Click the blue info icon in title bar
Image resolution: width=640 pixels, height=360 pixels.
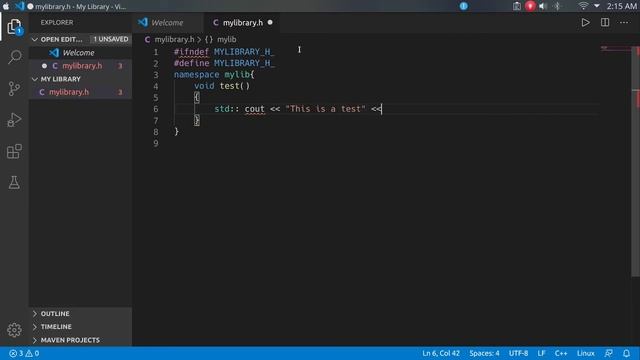(x=464, y=6)
